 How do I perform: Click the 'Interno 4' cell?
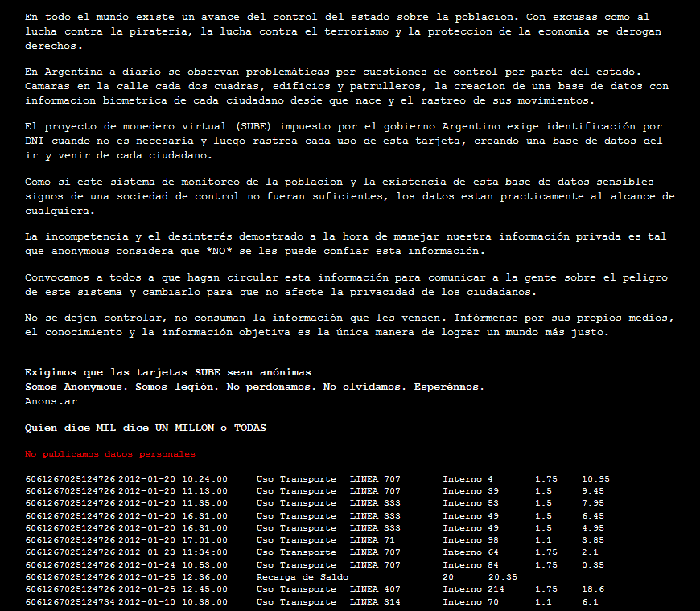(x=467, y=479)
